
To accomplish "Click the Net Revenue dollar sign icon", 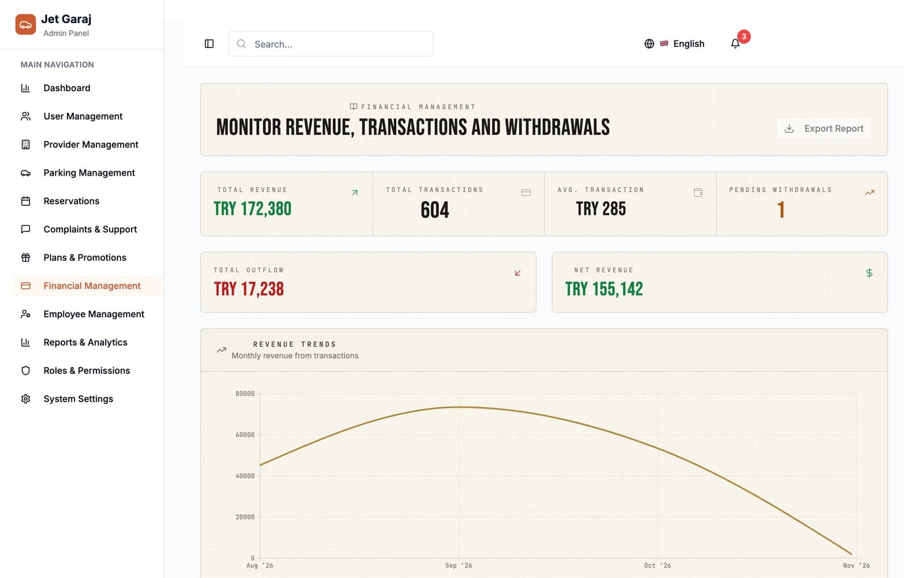I will point(869,273).
